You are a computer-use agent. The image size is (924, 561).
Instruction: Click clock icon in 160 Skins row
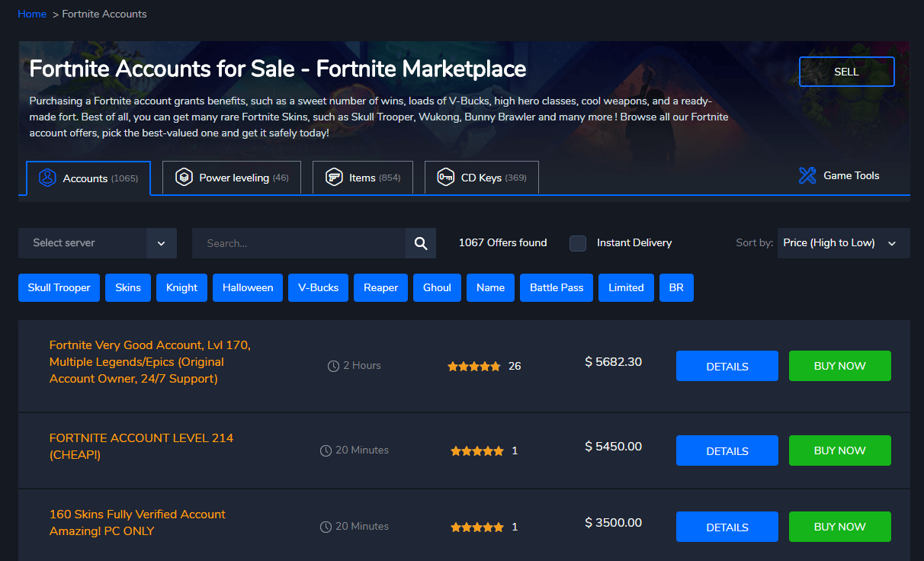click(x=326, y=527)
